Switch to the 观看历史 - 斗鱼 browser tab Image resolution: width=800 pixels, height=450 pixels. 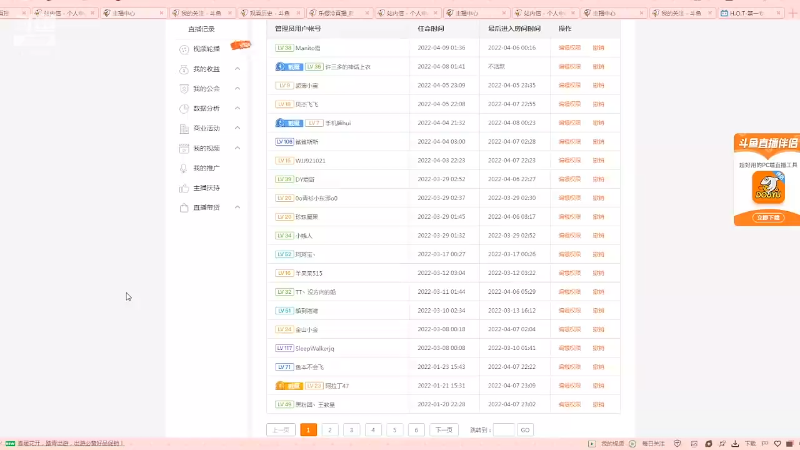pos(270,13)
